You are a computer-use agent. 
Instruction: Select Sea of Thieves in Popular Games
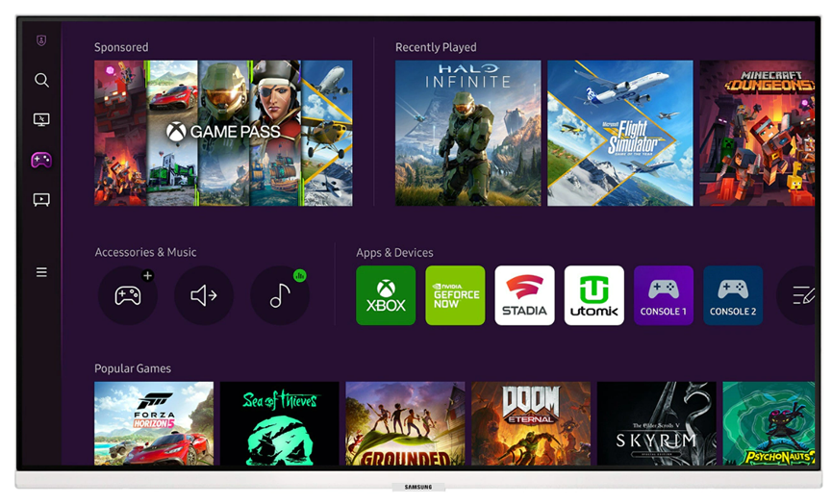pyautogui.click(x=280, y=423)
